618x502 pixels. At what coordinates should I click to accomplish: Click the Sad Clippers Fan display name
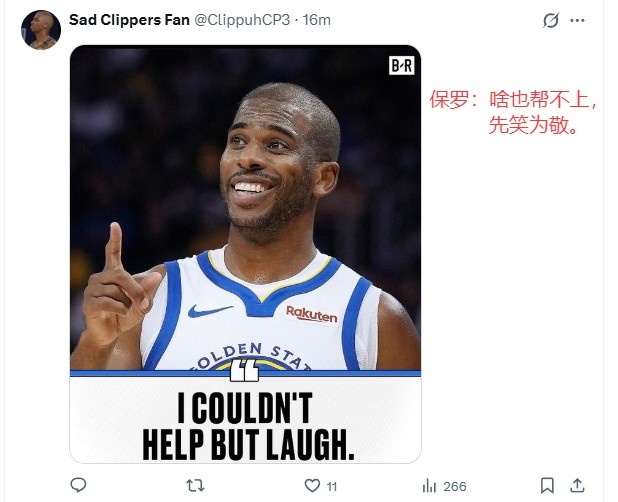(129, 20)
